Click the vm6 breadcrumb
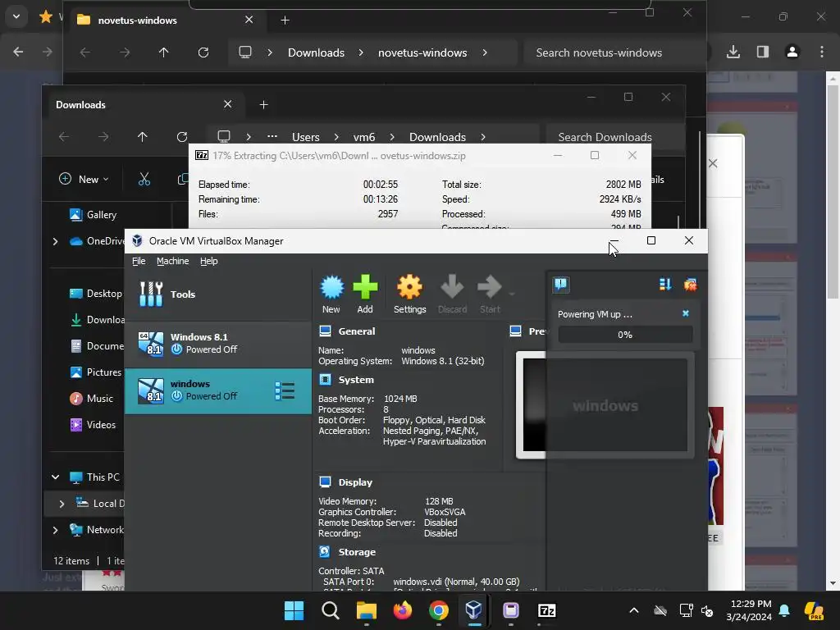The height and width of the screenshot is (630, 840). pos(363,137)
